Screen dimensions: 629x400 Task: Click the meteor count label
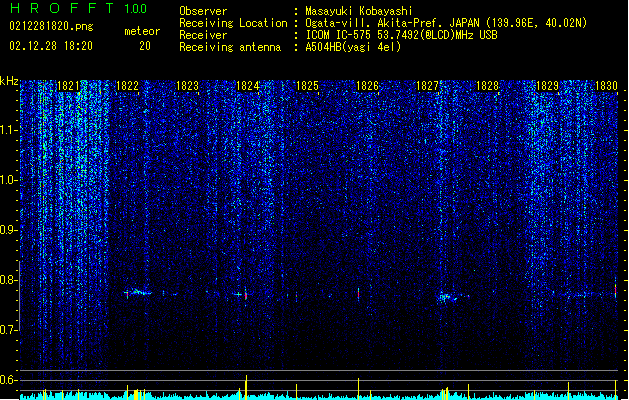click(x=142, y=31)
